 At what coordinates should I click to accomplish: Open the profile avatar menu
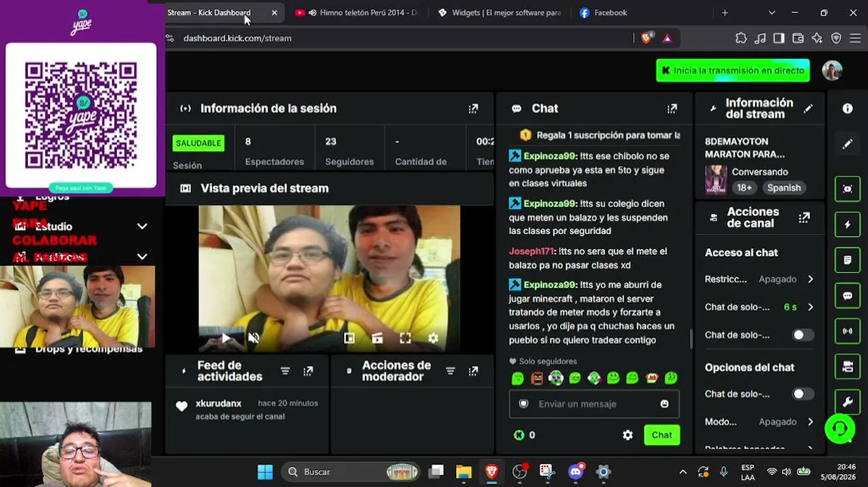coord(832,70)
